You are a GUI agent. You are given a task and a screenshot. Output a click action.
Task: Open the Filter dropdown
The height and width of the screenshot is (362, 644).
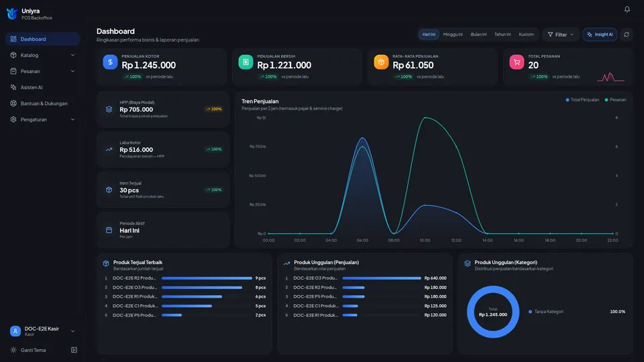tap(561, 34)
